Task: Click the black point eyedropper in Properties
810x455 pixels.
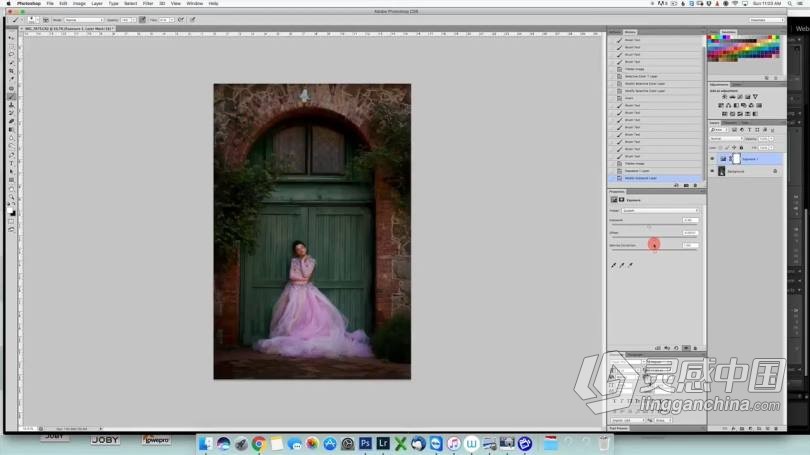Action: (614, 265)
